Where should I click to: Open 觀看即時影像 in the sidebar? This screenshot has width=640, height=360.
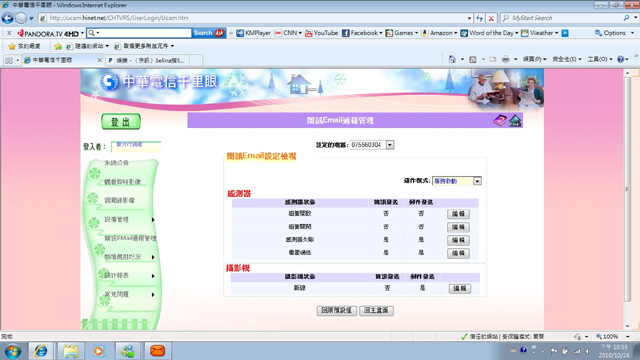[x=122, y=182]
